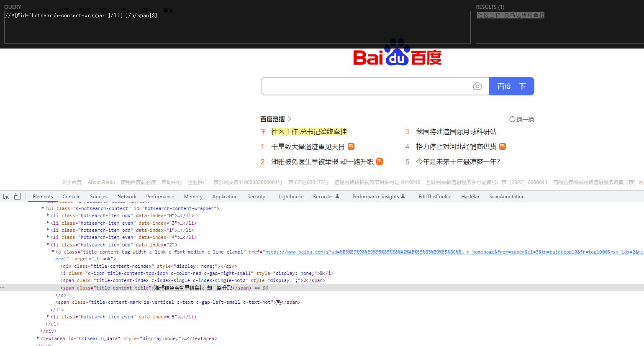Open hot search 干旱致大量遗迹重见天日
This screenshot has height=346, width=644.
(308, 147)
